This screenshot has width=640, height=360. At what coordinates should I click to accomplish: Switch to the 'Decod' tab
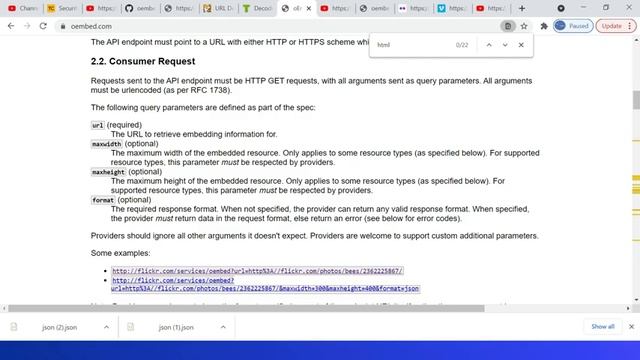coord(258,8)
